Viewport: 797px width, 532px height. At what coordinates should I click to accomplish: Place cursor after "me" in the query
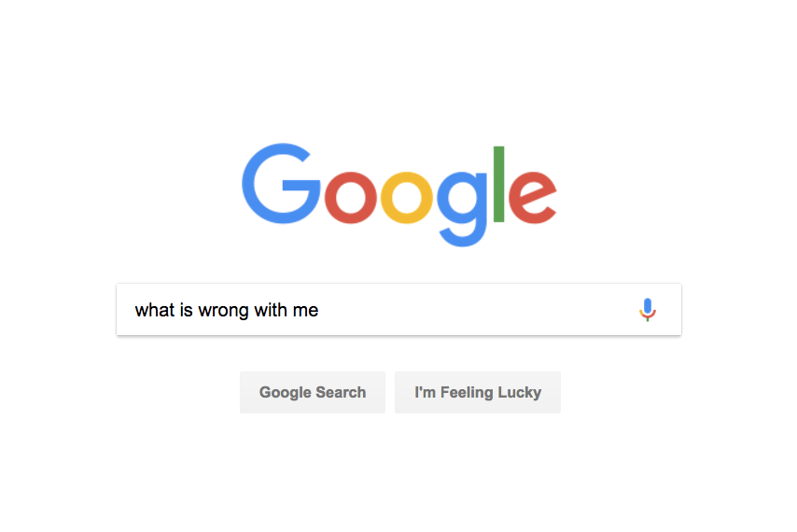(319, 310)
